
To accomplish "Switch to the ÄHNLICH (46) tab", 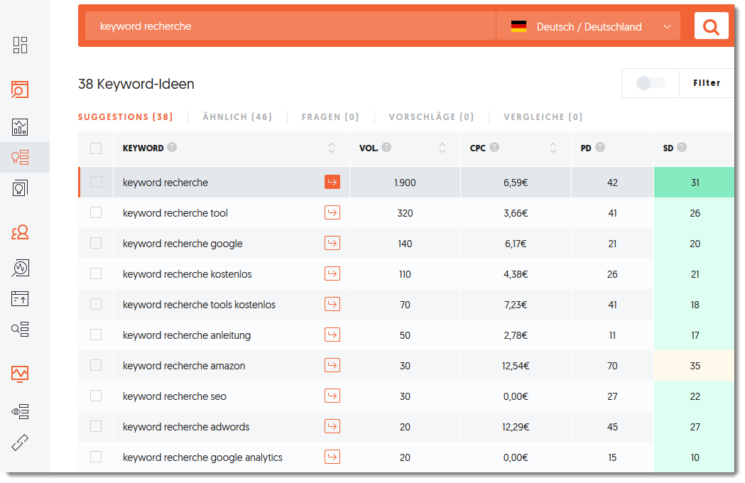I will point(237,117).
